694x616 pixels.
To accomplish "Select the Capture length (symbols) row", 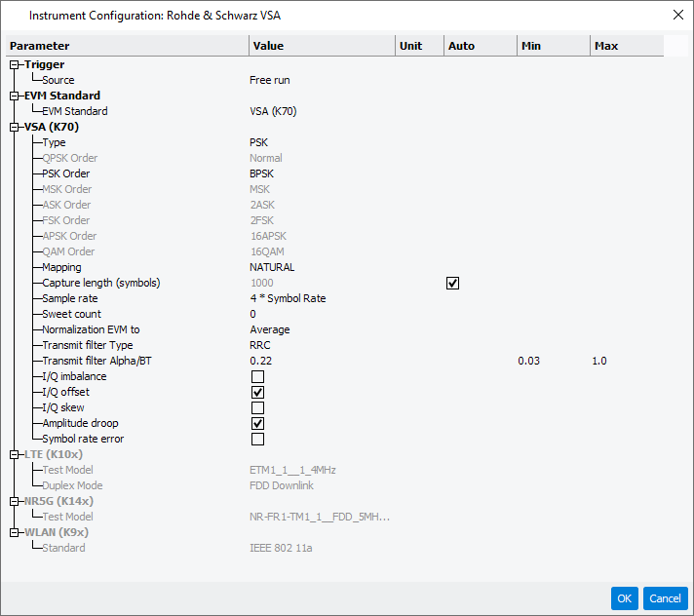I will tap(101, 283).
